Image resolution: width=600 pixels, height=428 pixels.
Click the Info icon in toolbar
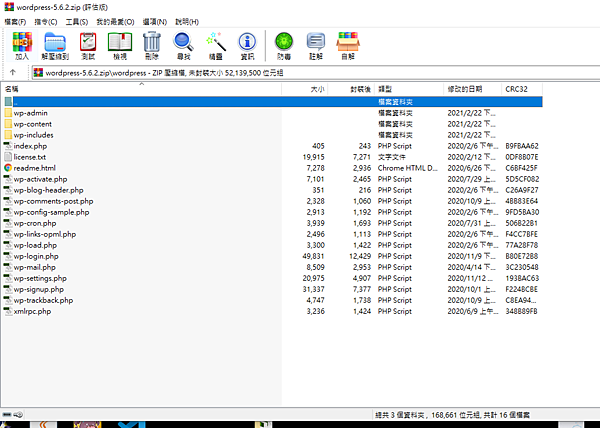point(247,42)
